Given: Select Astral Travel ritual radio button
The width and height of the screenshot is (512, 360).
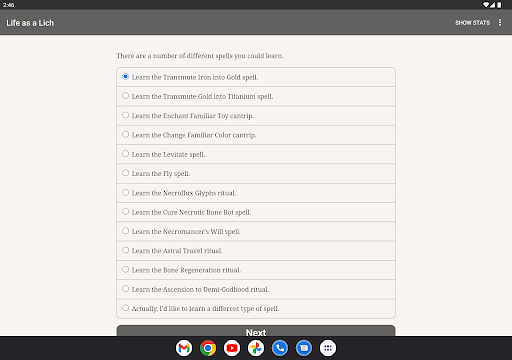Looking at the screenshot, I should coord(125,250).
